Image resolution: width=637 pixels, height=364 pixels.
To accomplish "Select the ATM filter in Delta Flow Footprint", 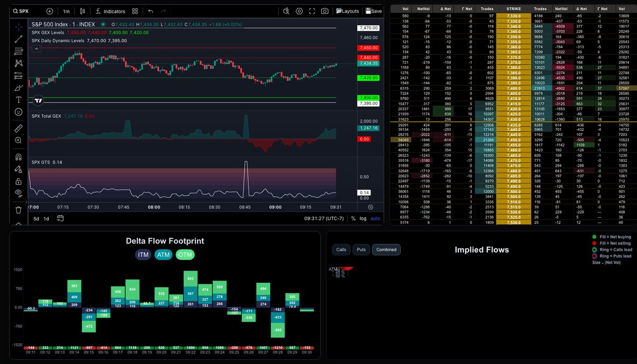I will point(163,255).
